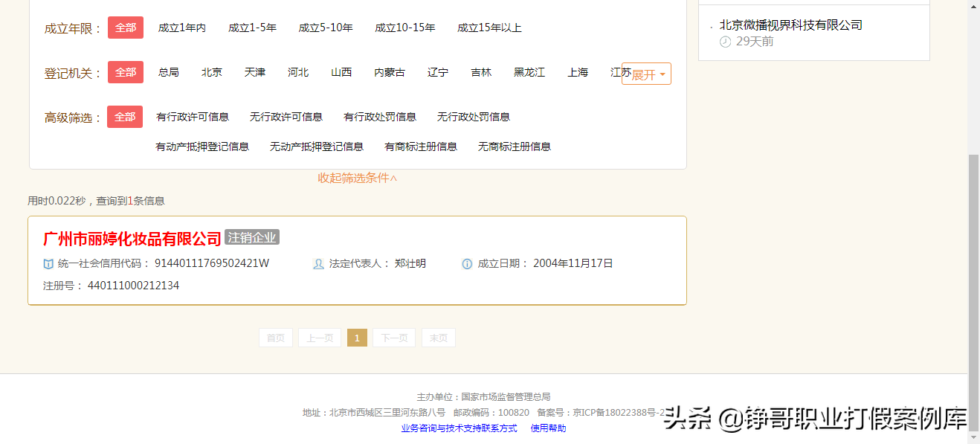Viewport: 980px width, 444px height.
Task: Click legal representative name 郑壮明
Action: pyautogui.click(x=410, y=263)
